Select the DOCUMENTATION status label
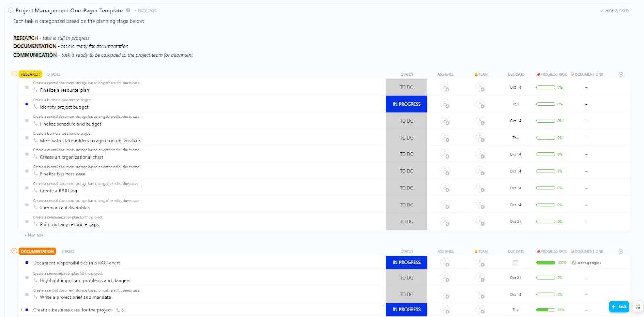This screenshot has height=317, width=644. tap(37, 251)
